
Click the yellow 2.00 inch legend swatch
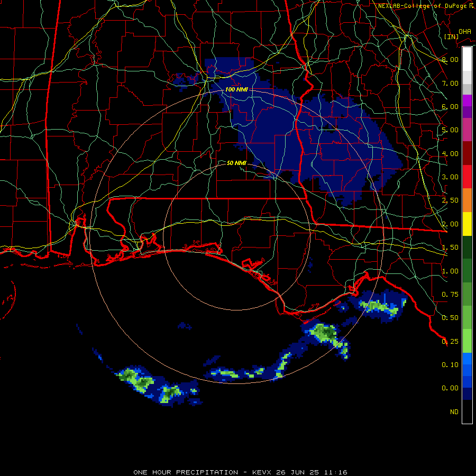(x=467, y=224)
